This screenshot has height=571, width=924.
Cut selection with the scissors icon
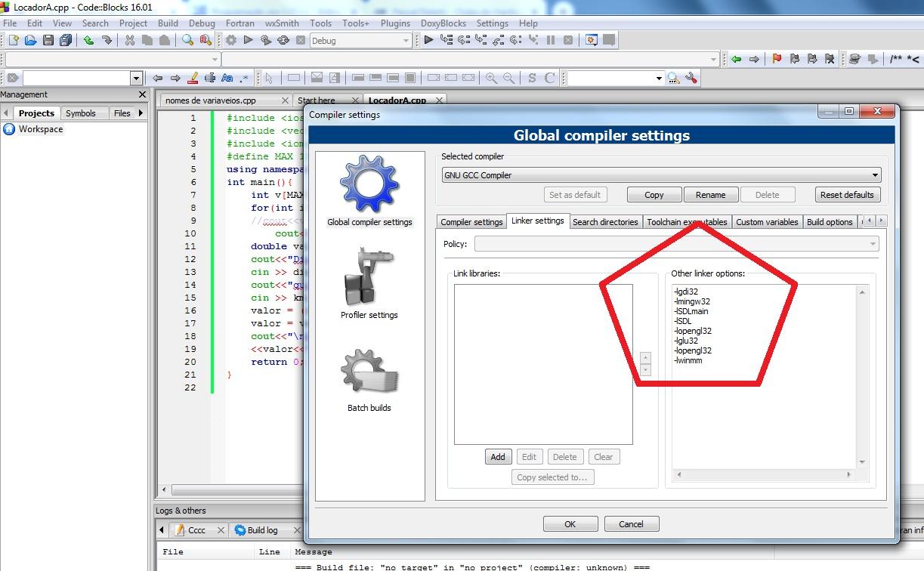pos(130,40)
